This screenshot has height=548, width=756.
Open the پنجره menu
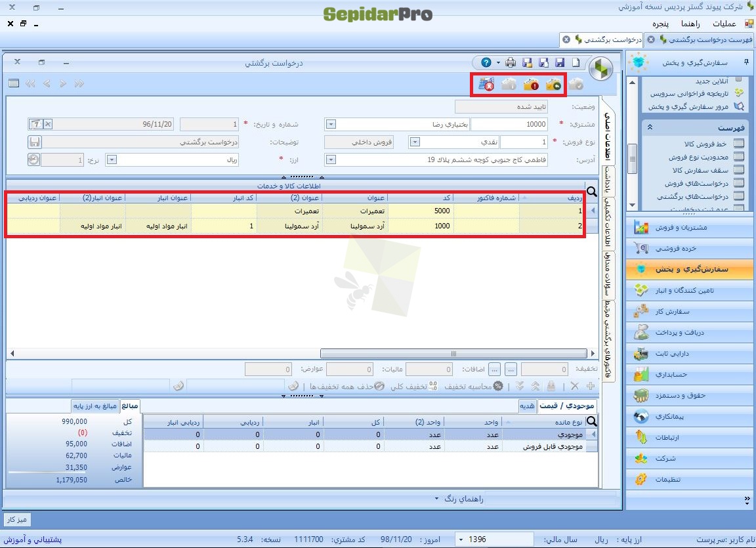click(661, 23)
